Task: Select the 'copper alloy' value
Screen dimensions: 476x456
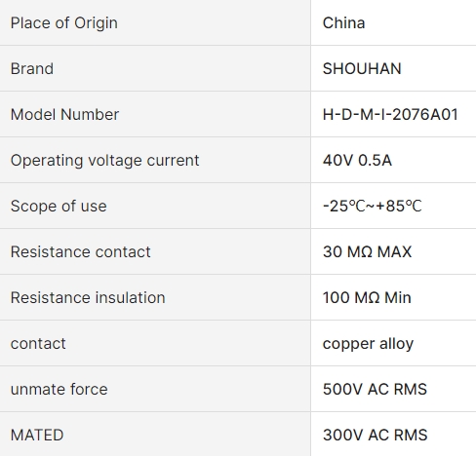Action: point(368,344)
